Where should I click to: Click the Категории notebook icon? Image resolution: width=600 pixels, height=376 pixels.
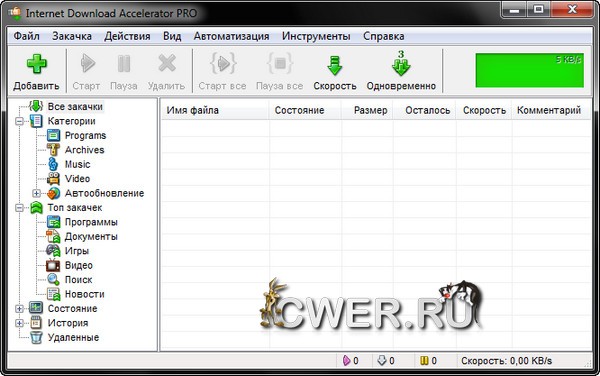36,121
